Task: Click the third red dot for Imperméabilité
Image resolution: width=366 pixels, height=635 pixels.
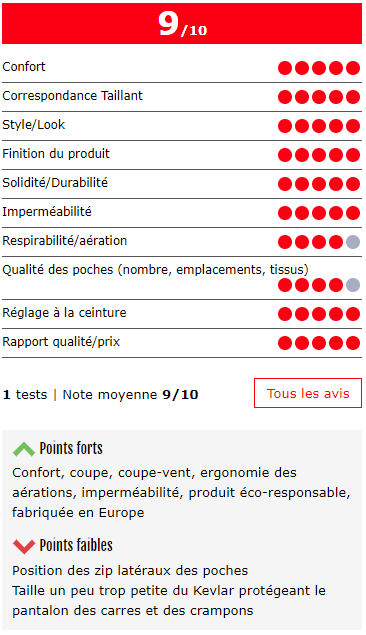Action: tap(319, 213)
